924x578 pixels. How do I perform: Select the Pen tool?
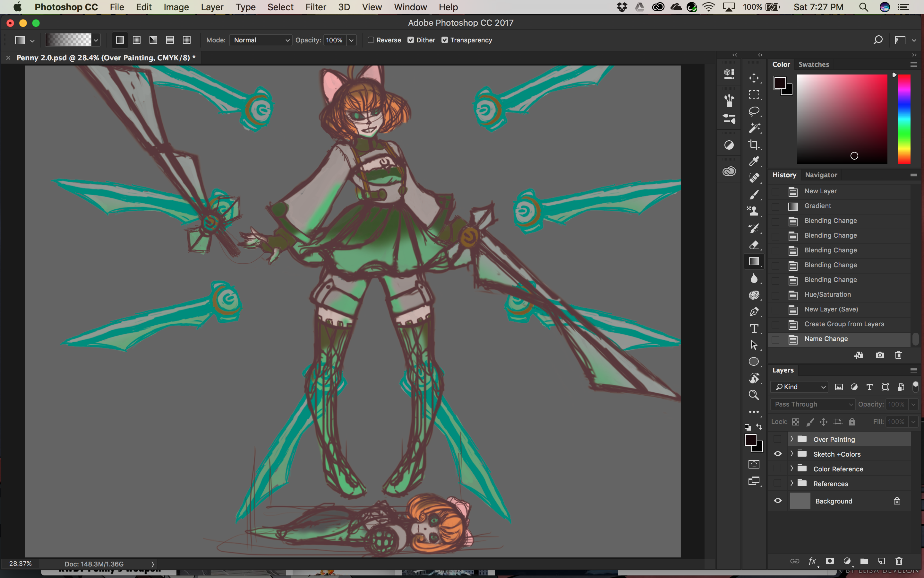(x=754, y=312)
